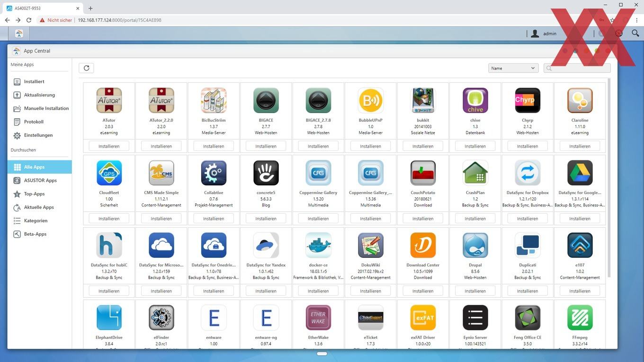
Task: Go back in browser
Action: (7, 20)
